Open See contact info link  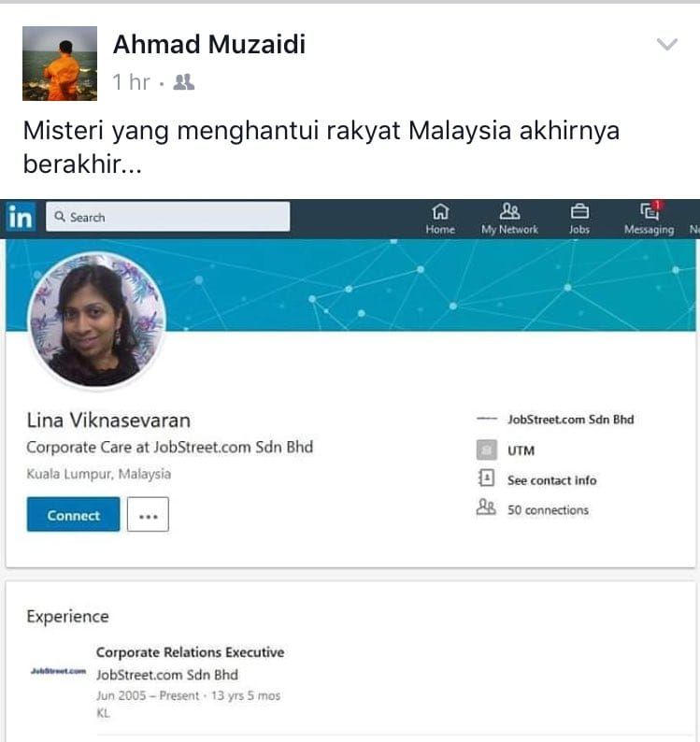click(x=551, y=480)
